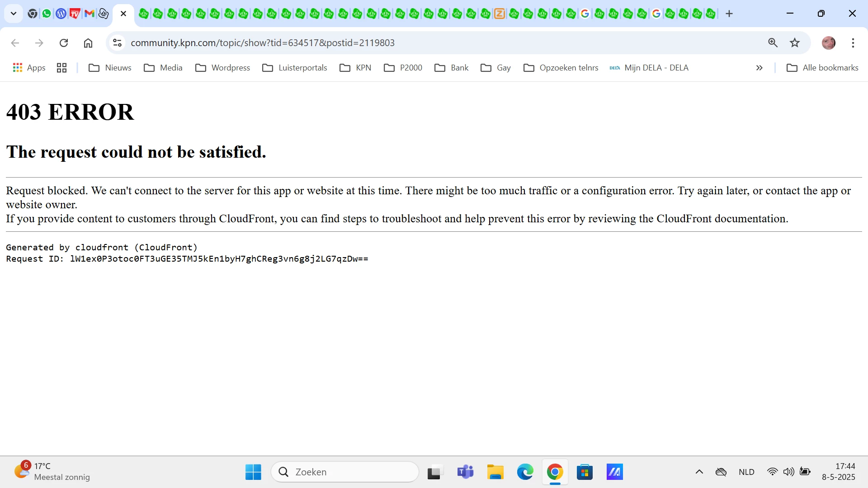The image size is (868, 488).
Task: Open site information icon in the address bar
Action: (118, 43)
